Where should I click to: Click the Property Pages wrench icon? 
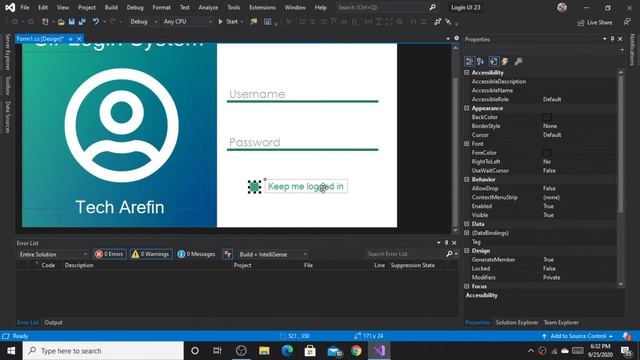(518, 62)
